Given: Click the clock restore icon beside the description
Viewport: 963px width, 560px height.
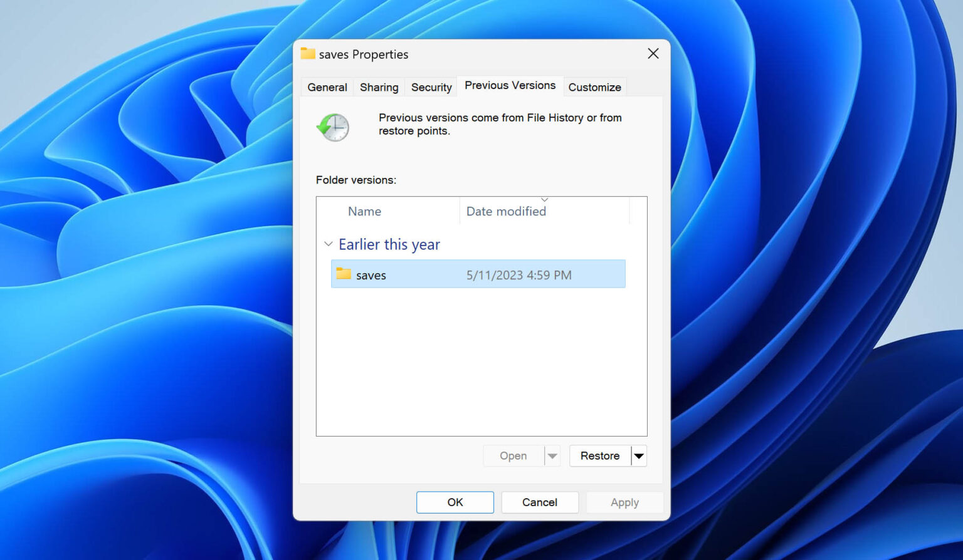Looking at the screenshot, I should [333, 127].
